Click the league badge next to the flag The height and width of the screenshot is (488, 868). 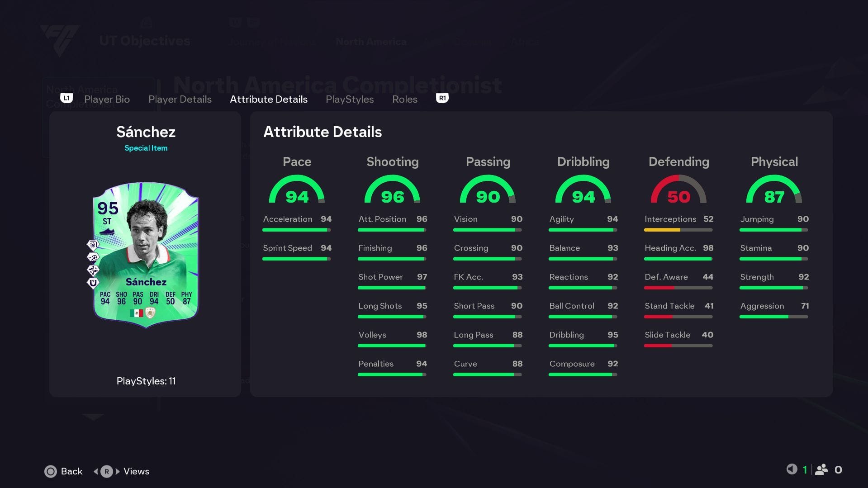click(150, 313)
